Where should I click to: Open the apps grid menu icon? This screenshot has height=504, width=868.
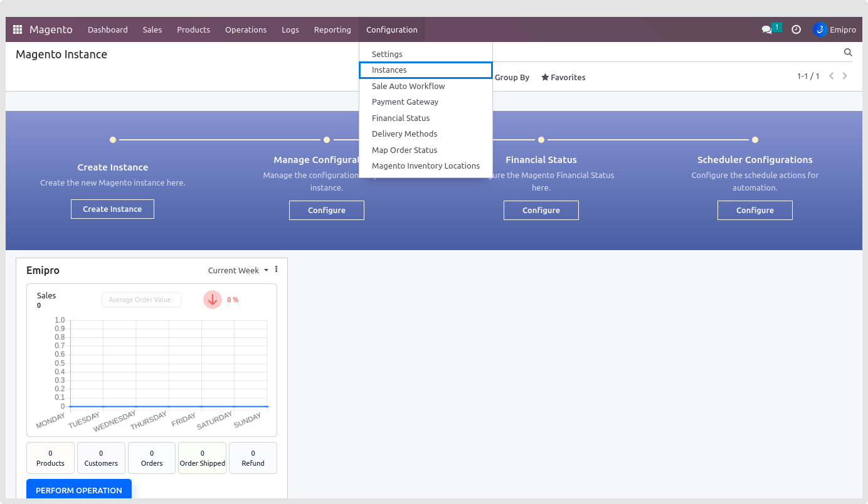[18, 29]
